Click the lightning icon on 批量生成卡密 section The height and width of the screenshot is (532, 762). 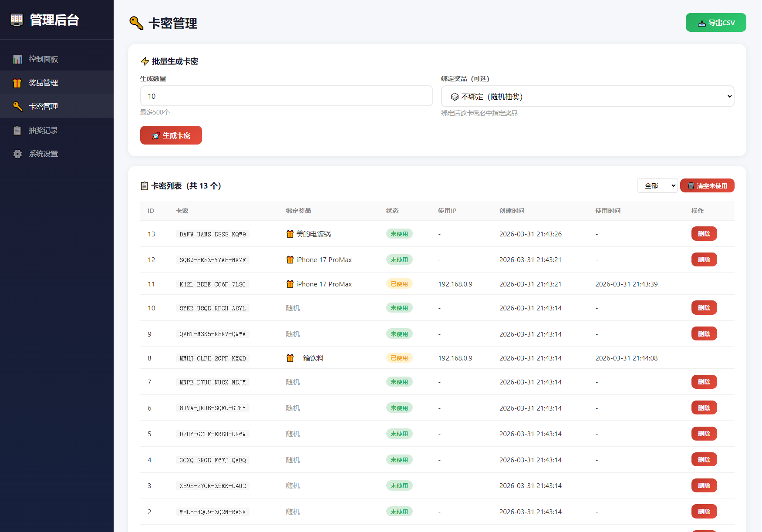click(145, 61)
